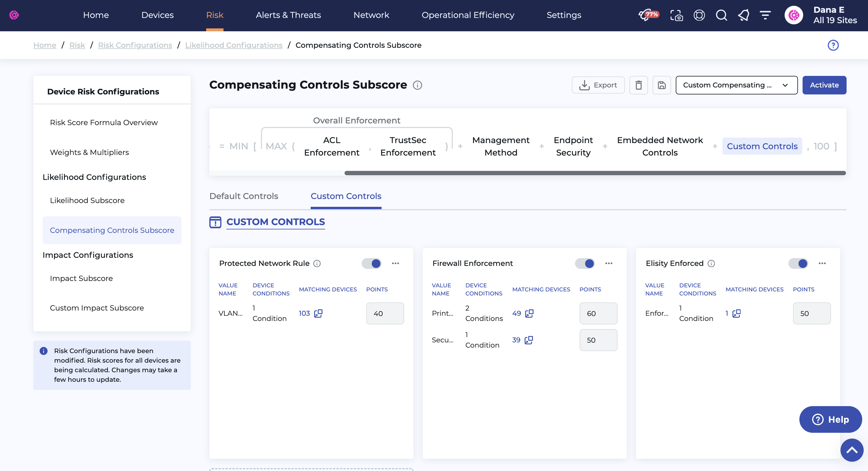Open Weights & Multipliers
Viewport: 868px width, 471px height.
coord(89,152)
